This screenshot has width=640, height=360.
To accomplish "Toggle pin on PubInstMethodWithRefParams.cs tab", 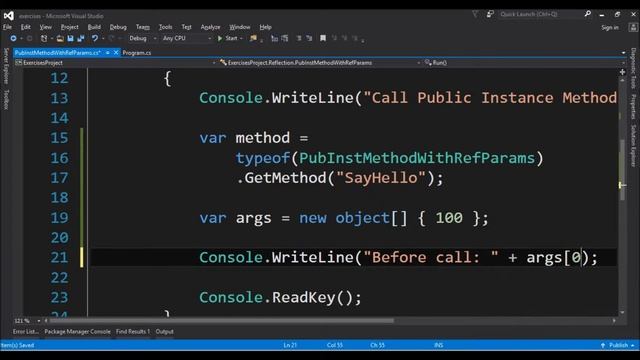I will pyautogui.click(x=107, y=53).
